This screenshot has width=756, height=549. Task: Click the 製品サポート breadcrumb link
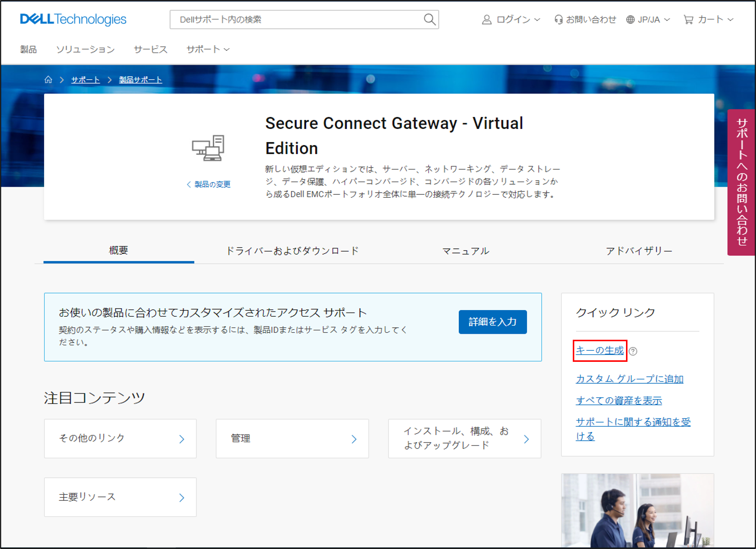141,80
